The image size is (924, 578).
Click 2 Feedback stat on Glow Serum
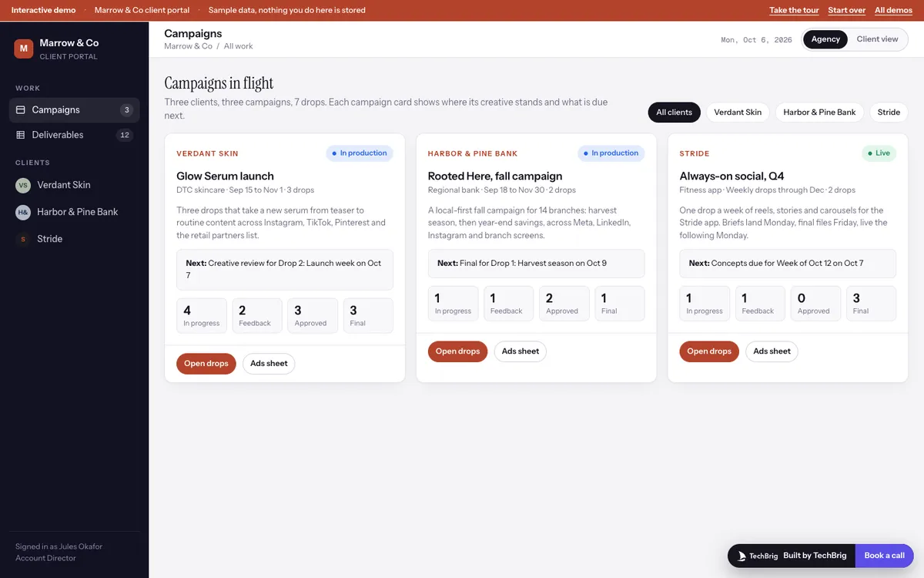tap(257, 316)
